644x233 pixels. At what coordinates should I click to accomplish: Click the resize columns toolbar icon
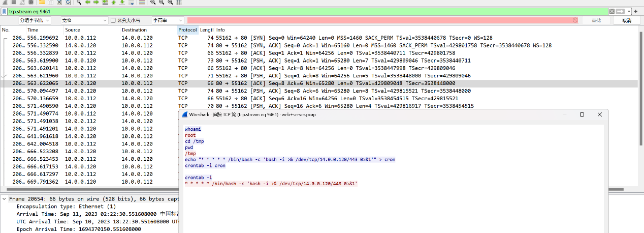pyautogui.click(x=179, y=2)
